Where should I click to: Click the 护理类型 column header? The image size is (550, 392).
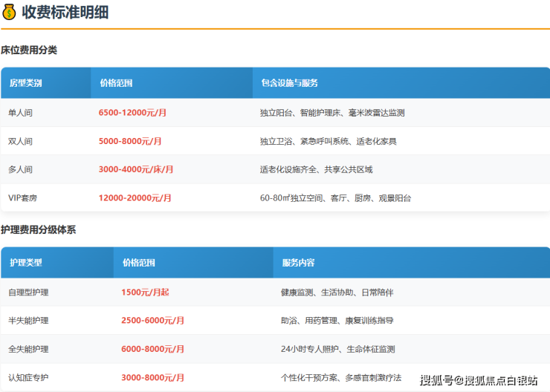pyautogui.click(x=25, y=263)
